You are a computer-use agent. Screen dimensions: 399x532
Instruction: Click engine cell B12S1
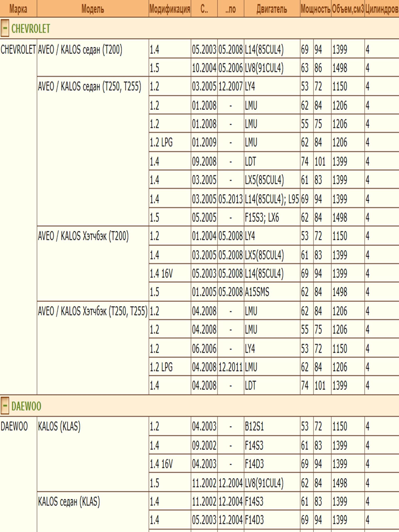tap(254, 426)
